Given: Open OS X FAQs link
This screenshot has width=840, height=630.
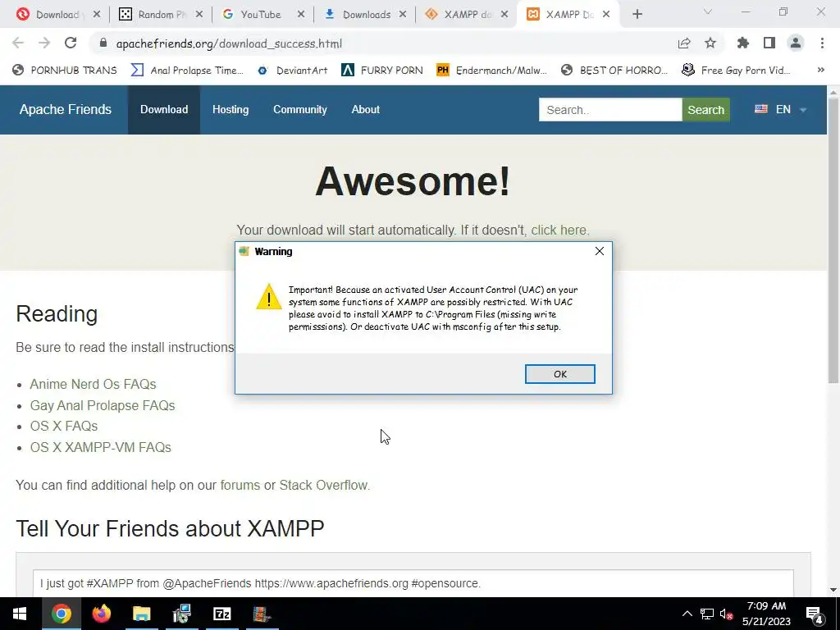Looking at the screenshot, I should [x=64, y=426].
